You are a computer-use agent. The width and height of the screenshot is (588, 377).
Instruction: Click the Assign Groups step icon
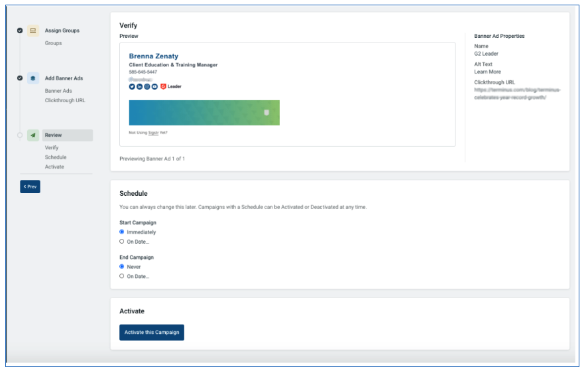tap(33, 31)
